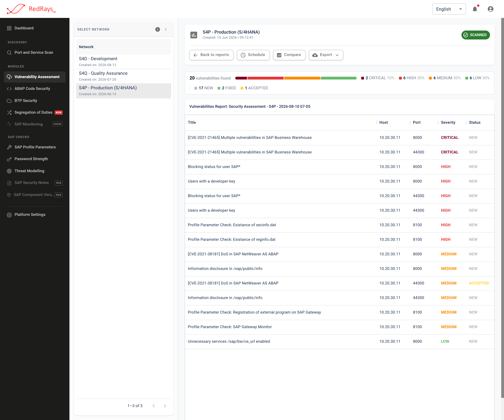Click the 'Vulnerabilities Report: Security Assessment' heading

tap(250, 107)
